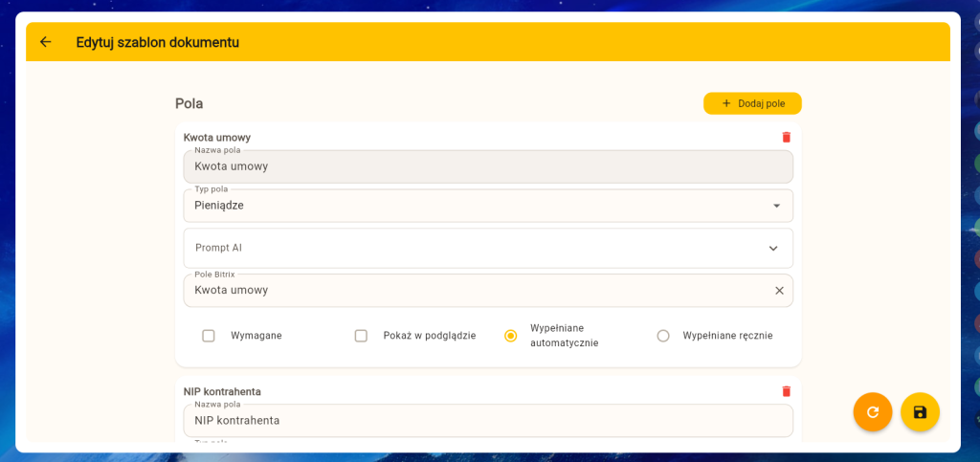The image size is (980, 462).
Task: Click the NIP kontrahenta name input field
Action: tap(487, 421)
